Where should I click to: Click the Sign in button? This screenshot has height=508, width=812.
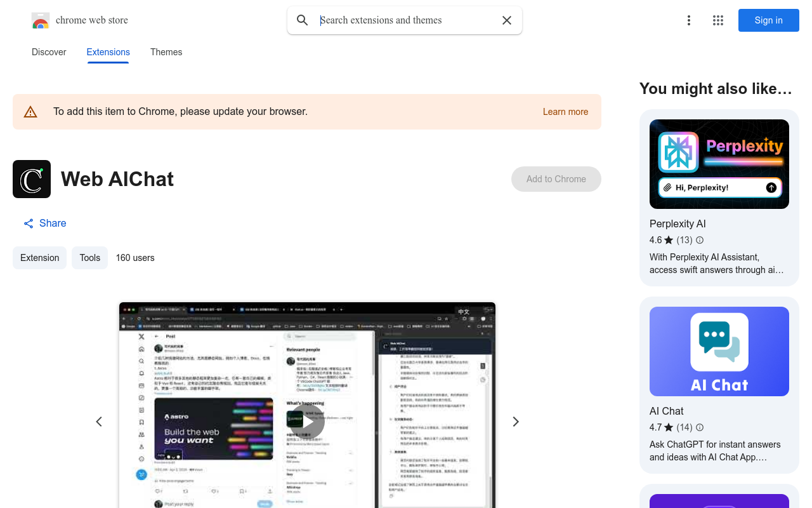point(769,20)
